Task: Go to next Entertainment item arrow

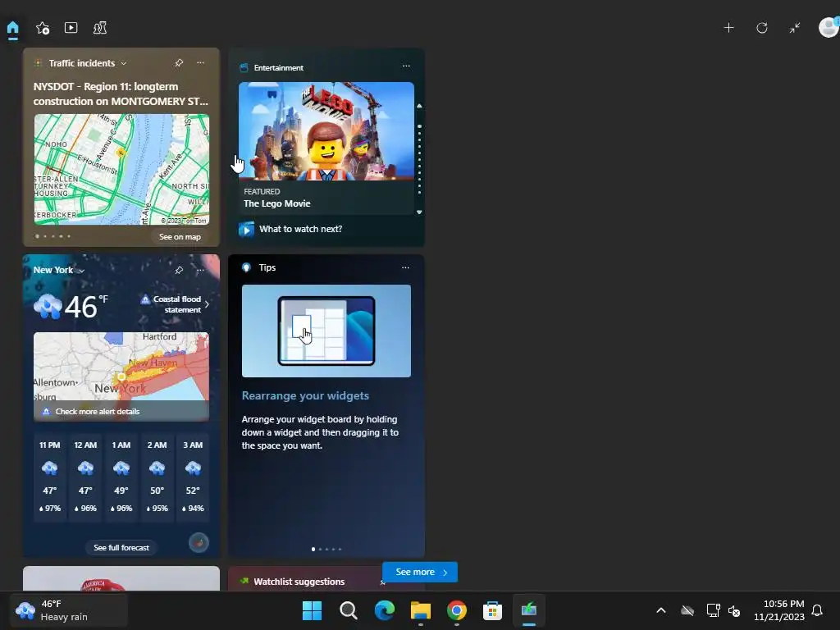Action: (419, 212)
